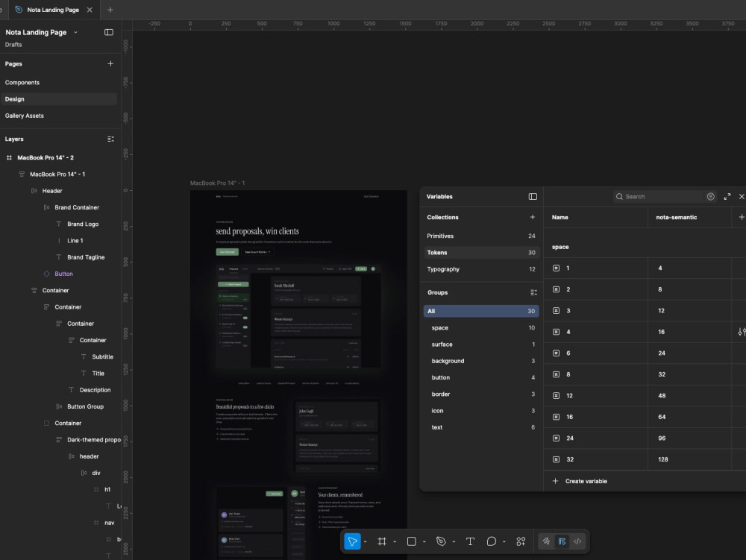Image resolution: width=746 pixels, height=560 pixels.
Task: Open the Nota Landing Page file menu chevron
Action: pos(75,32)
